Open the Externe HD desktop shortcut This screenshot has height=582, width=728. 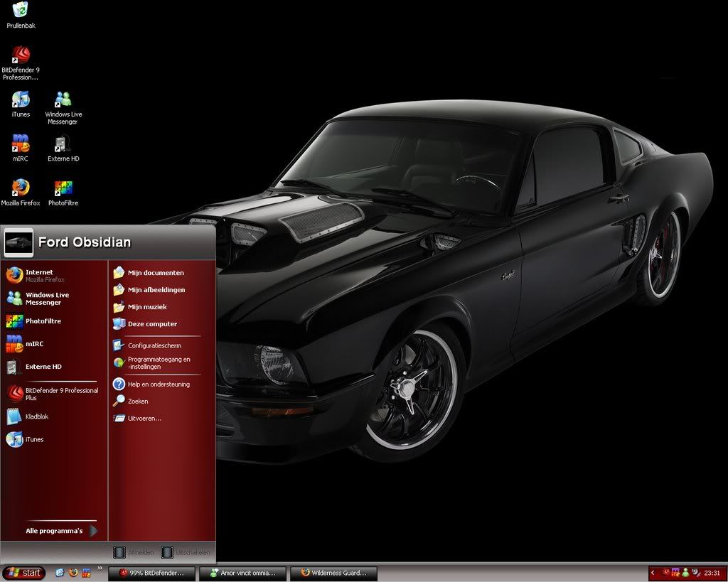[63, 148]
